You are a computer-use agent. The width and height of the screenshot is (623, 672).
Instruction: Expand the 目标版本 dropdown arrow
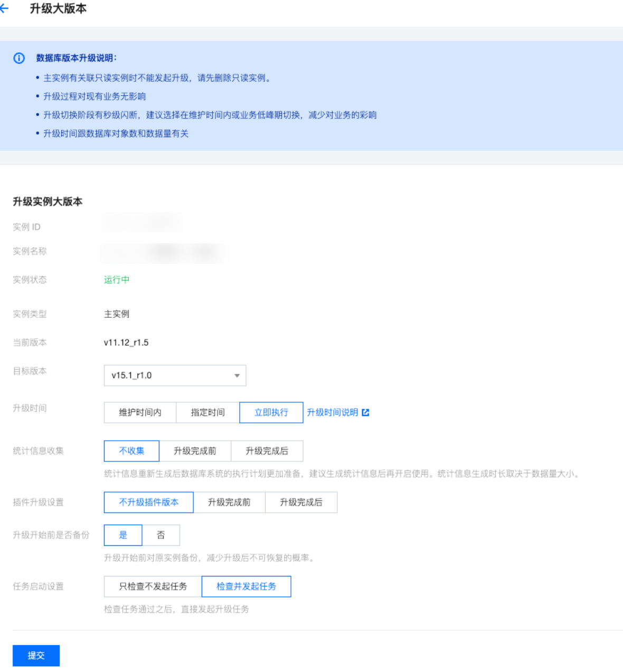pos(237,376)
